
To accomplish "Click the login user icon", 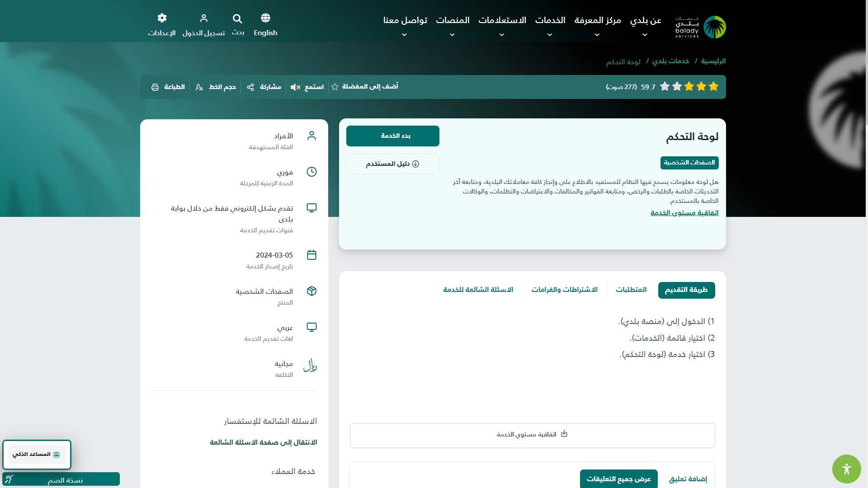I will pos(203,18).
